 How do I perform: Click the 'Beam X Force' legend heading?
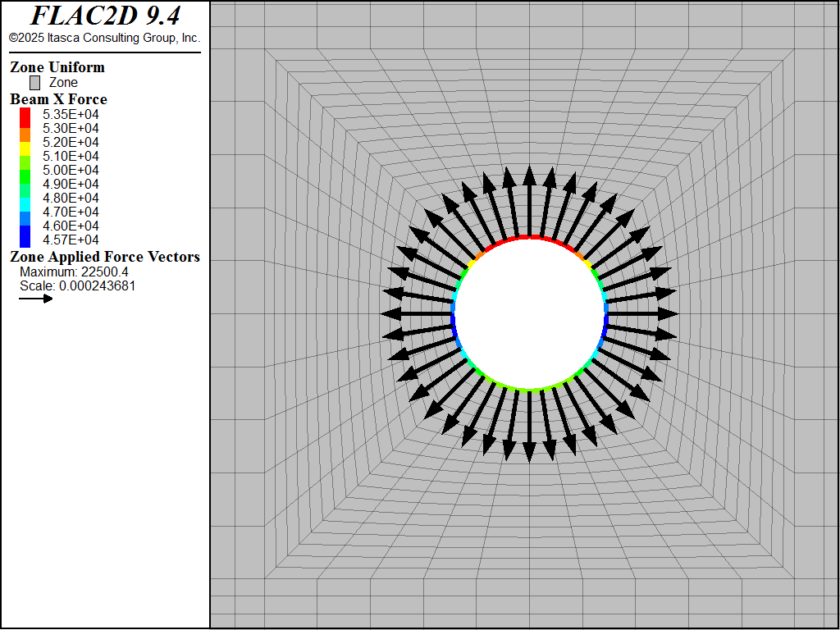[x=58, y=99]
